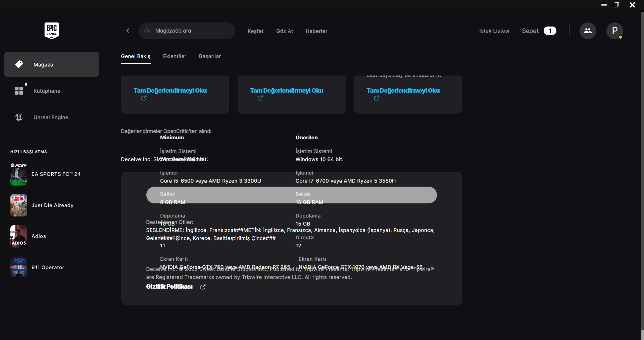Read first Tam Değerlendirmeyi Oku review

point(170,91)
